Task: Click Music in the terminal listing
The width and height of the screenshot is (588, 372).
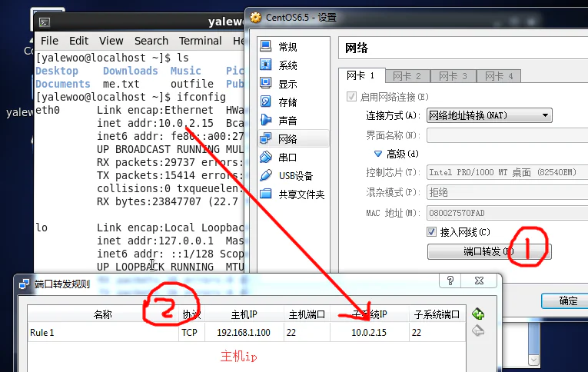Action: pyautogui.click(x=186, y=71)
